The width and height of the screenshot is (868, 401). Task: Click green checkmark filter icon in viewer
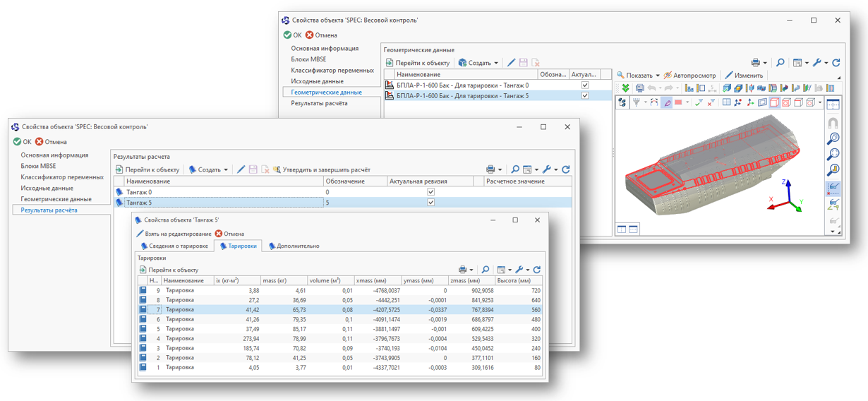pos(698,102)
